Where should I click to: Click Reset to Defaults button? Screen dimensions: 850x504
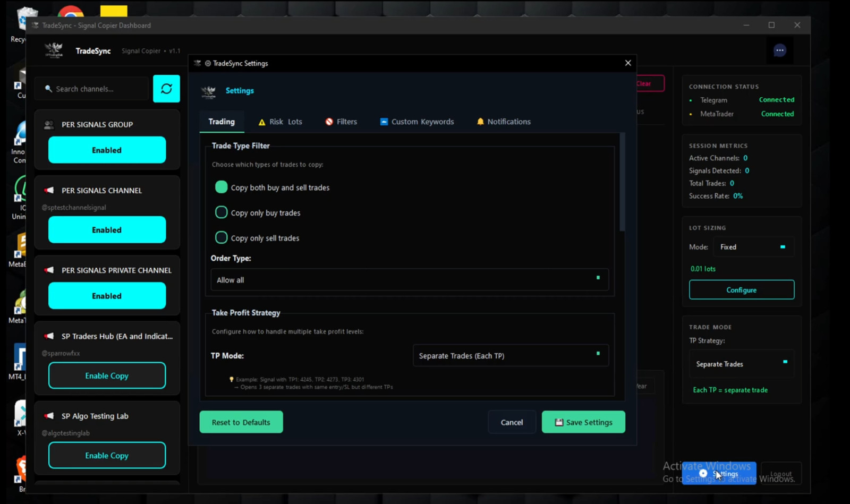pyautogui.click(x=241, y=422)
